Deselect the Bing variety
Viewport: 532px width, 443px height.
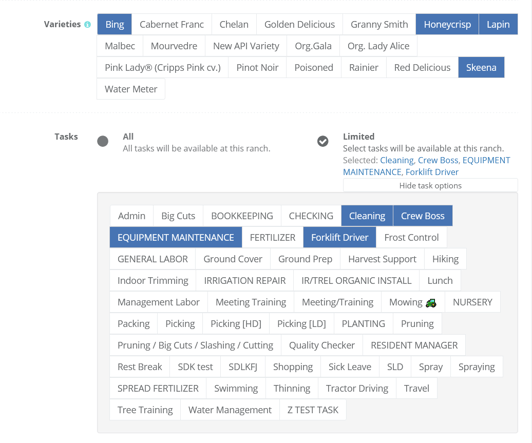pos(114,24)
